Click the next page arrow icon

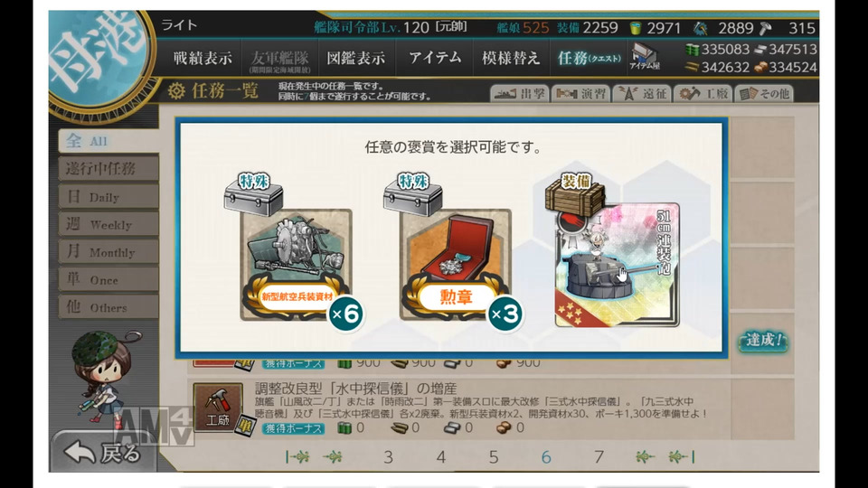click(645, 456)
